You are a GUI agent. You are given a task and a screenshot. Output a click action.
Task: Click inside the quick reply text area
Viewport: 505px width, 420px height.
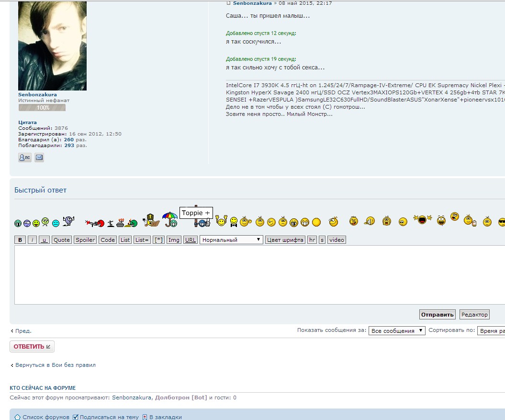click(258, 274)
